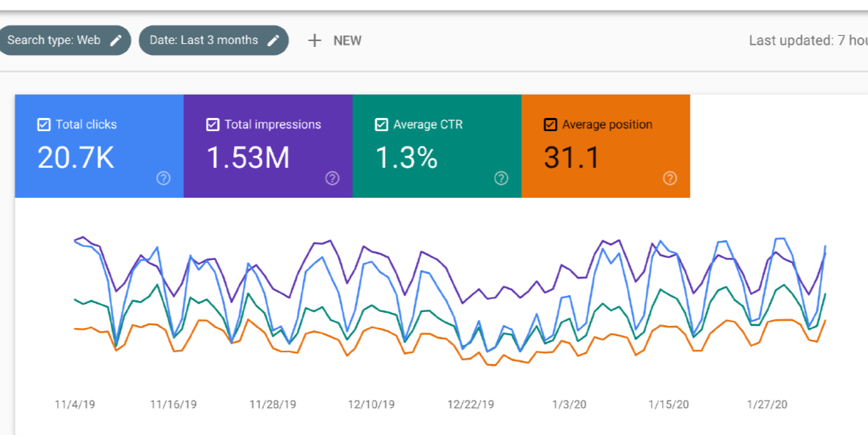Click the 11/28/19 axis date label

coord(273,404)
